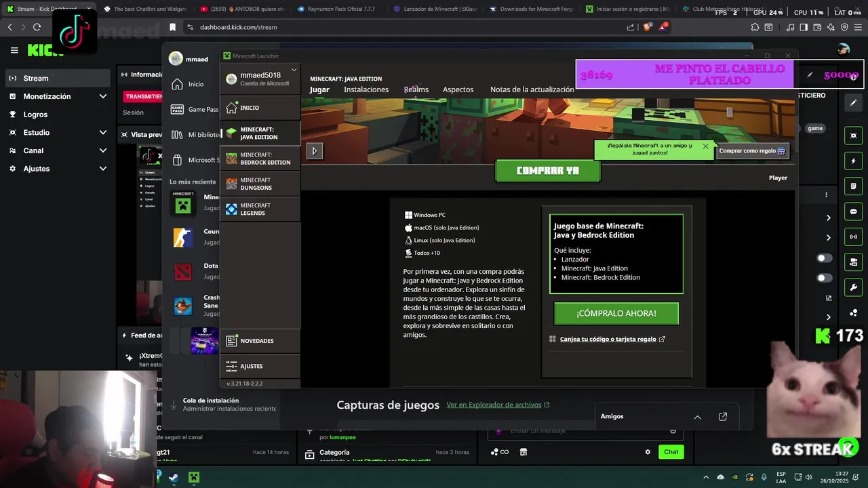Toggle the upper switch in Kick settings
Image resolution: width=868 pixels, height=488 pixels.
[825, 258]
